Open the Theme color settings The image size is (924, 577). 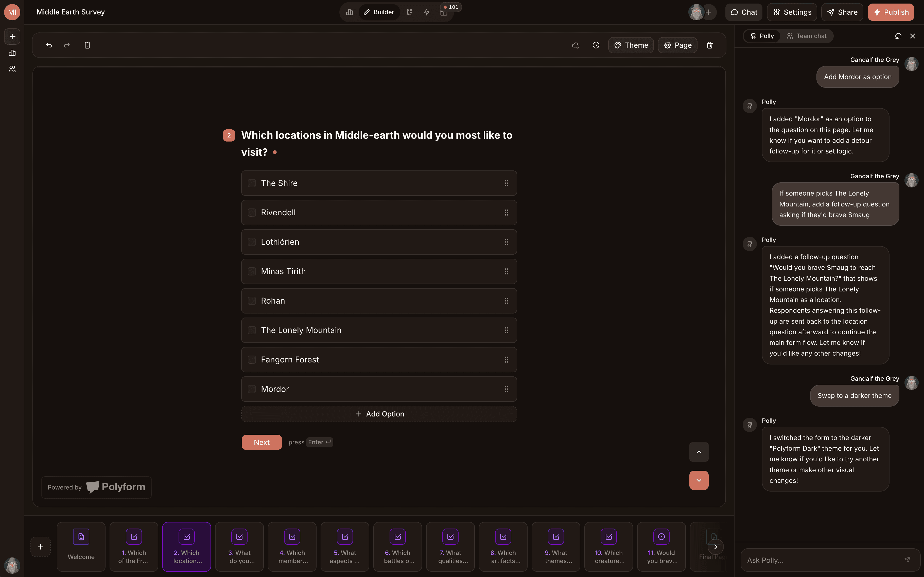point(631,45)
